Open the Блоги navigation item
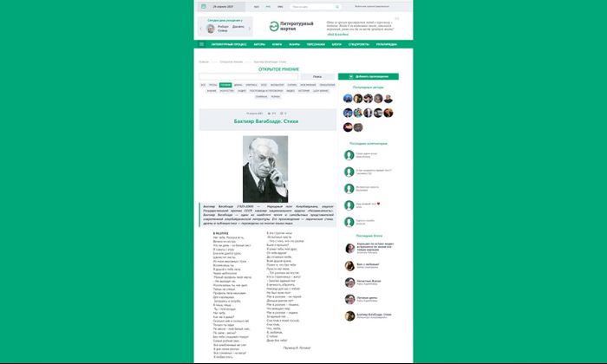This screenshot has width=607, height=364. pos(336,44)
